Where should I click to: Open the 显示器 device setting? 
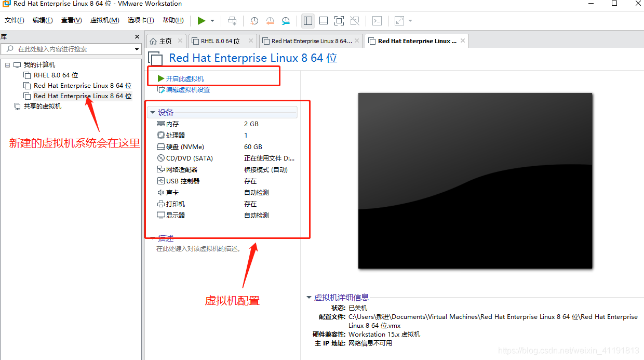pos(176,216)
